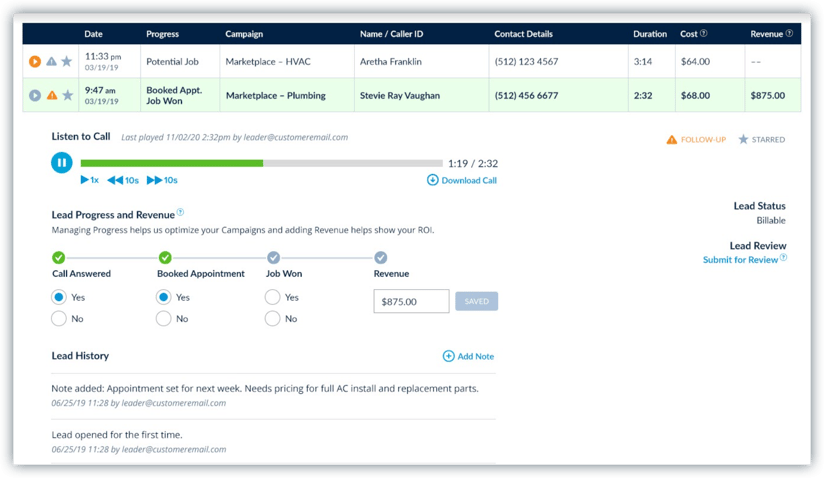Image resolution: width=824 pixels, height=478 pixels.
Task: Change playback speed from 1x
Action: click(89, 180)
